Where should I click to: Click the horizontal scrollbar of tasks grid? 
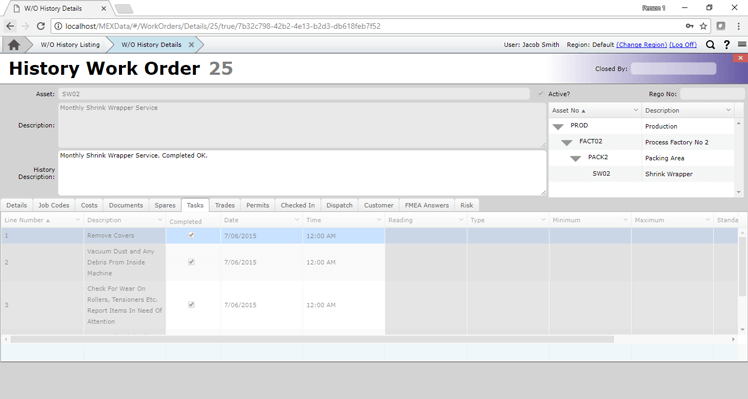pos(312,339)
